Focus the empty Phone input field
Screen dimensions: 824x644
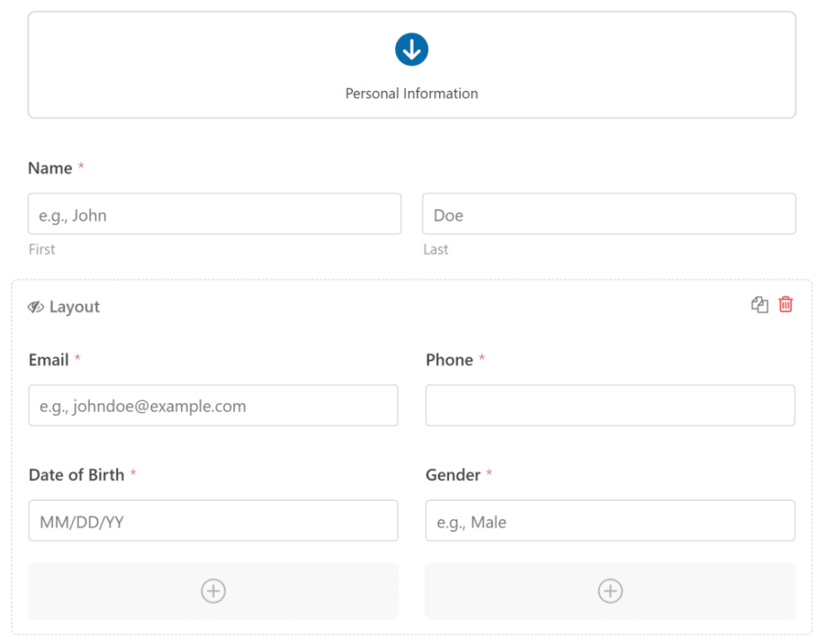click(610, 406)
